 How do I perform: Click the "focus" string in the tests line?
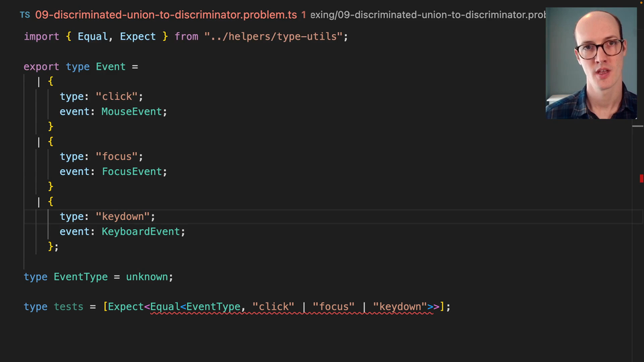[333, 306]
